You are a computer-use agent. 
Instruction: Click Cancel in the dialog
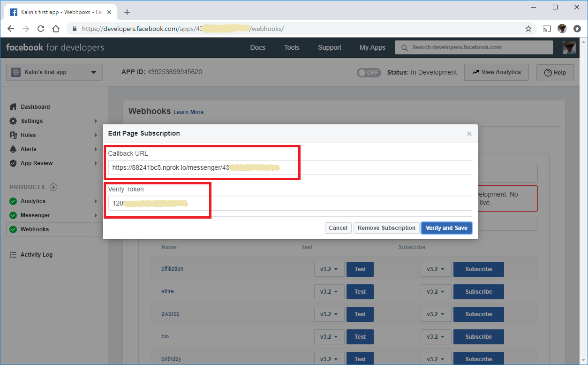coord(338,228)
